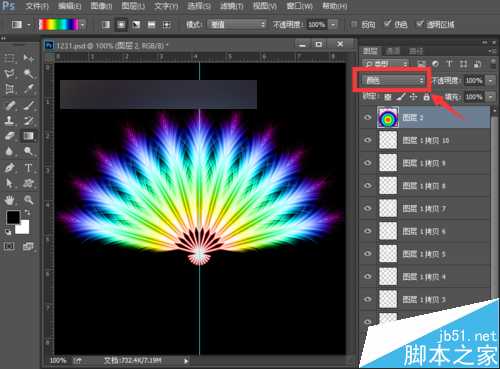Image resolution: width=500 pixels, height=369 pixels.
Task: Lock image pixels with brush icon
Action: 401,97
